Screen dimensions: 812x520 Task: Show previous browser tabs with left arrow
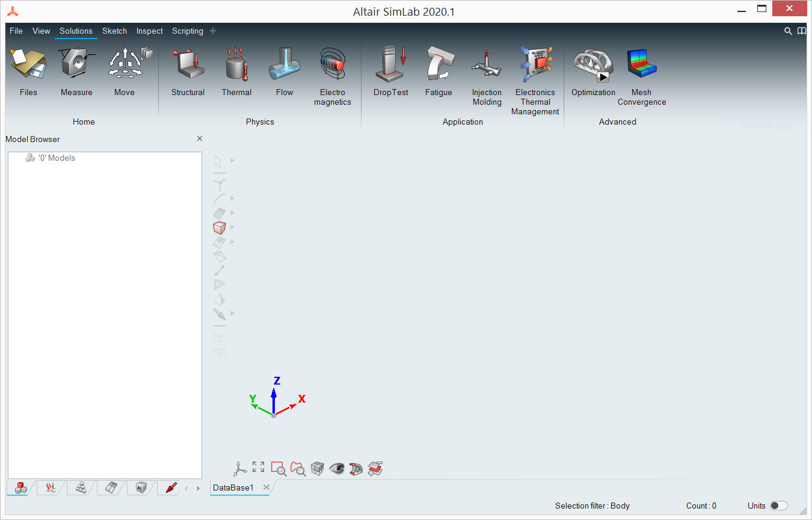pyautogui.click(x=186, y=488)
